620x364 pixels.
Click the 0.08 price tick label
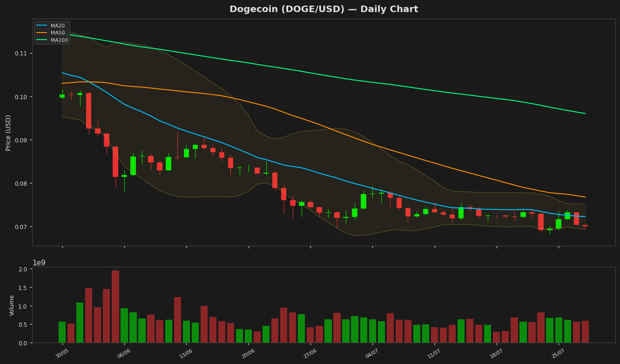click(x=21, y=183)
